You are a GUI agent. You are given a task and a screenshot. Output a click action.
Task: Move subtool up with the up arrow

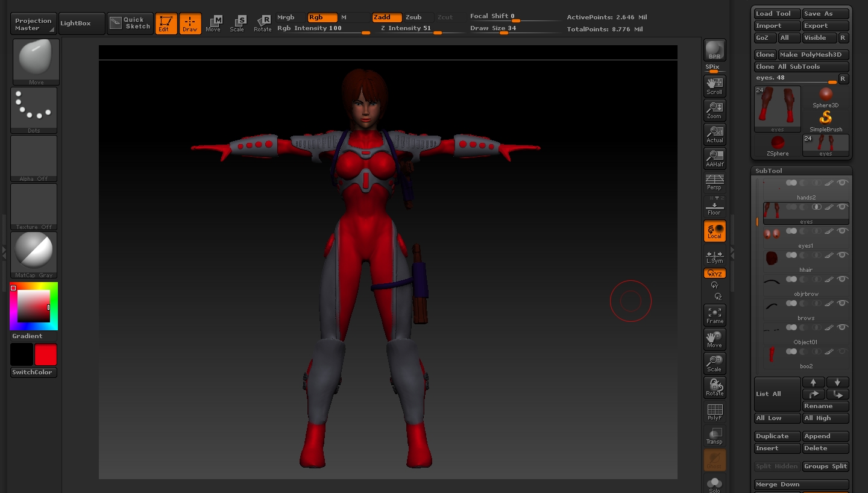pyautogui.click(x=813, y=382)
